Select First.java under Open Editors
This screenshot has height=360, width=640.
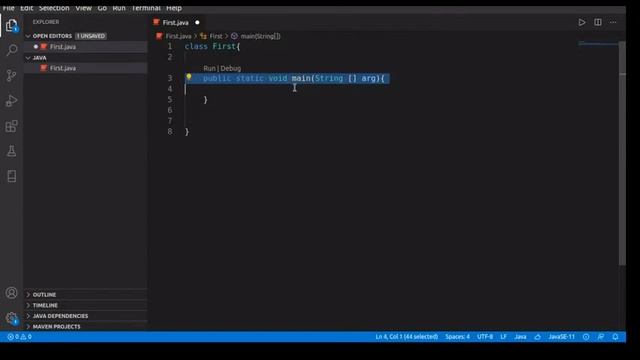[86, 47]
